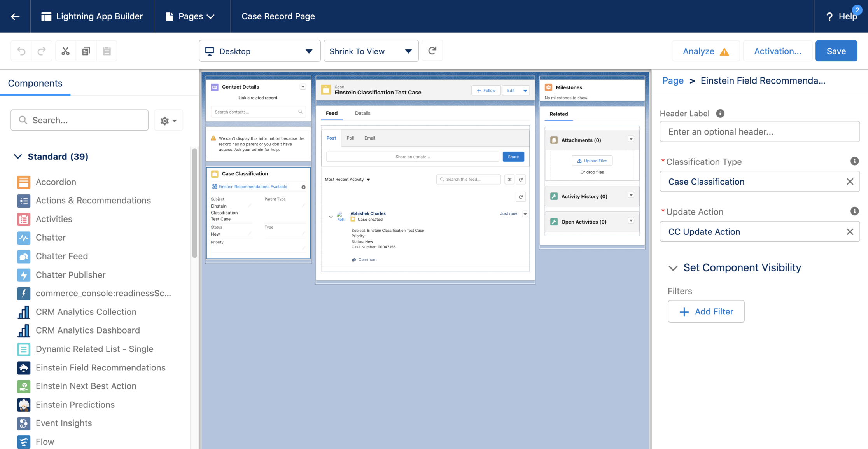Open the Desktop form factor dropdown
868x449 pixels.
pyautogui.click(x=259, y=51)
